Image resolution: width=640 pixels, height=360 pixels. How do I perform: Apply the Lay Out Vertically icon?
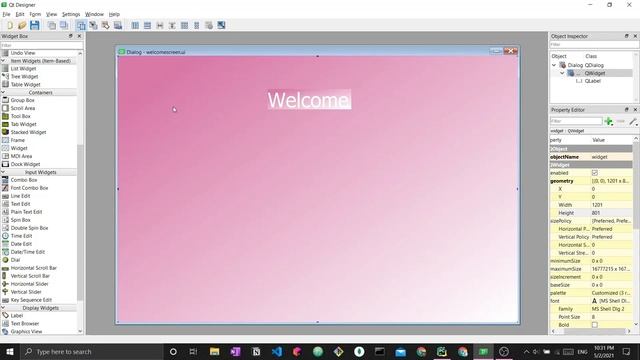[147, 25]
